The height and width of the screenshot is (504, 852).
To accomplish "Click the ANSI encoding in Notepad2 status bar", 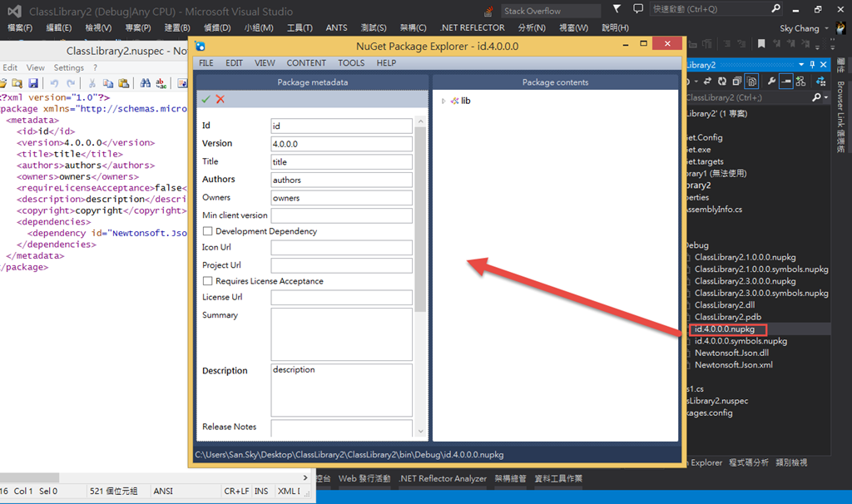I will [163, 491].
